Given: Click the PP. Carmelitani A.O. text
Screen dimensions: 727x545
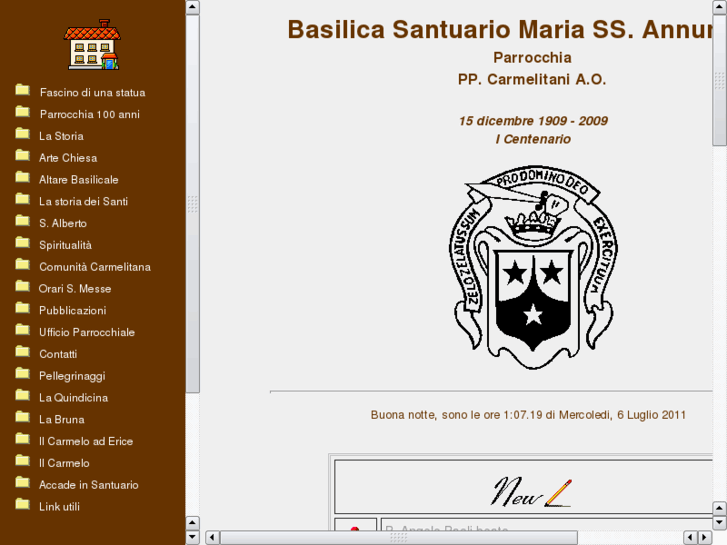Looking at the screenshot, I should [x=532, y=79].
